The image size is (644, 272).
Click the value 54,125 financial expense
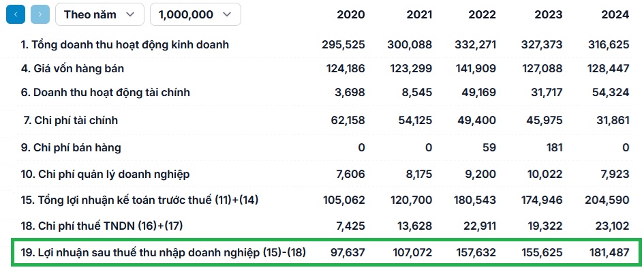(x=415, y=120)
